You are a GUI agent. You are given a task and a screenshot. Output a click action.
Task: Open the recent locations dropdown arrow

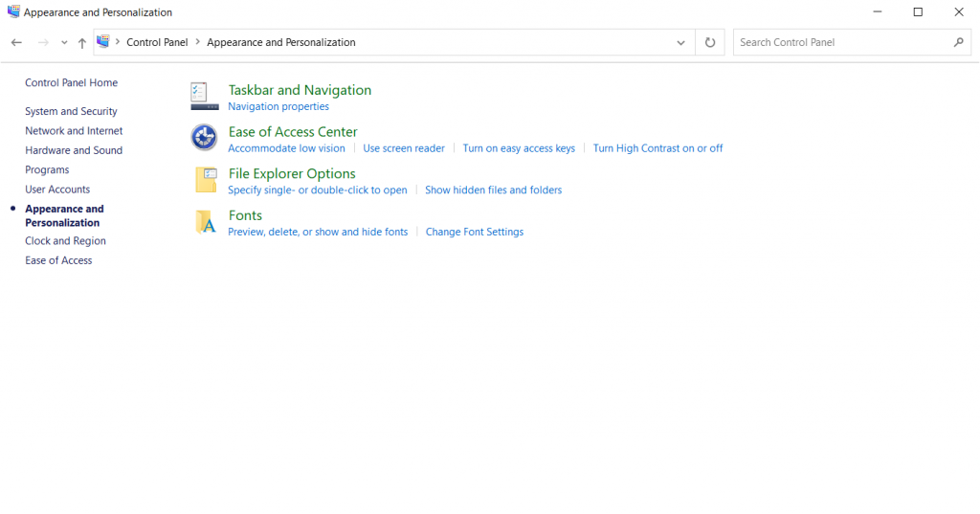click(x=64, y=42)
